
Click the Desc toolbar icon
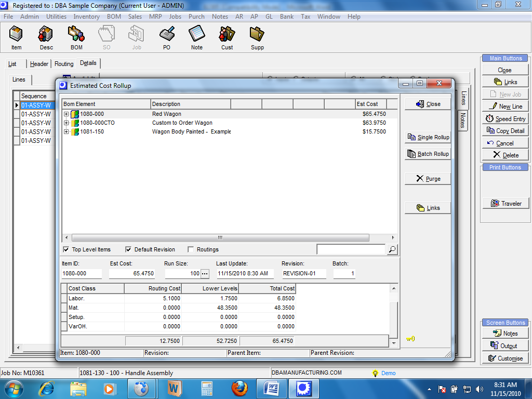pyautogui.click(x=46, y=38)
